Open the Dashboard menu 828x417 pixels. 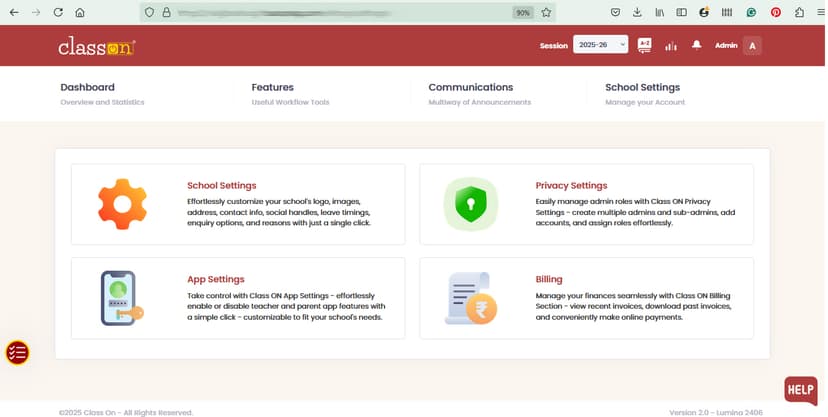tap(88, 87)
